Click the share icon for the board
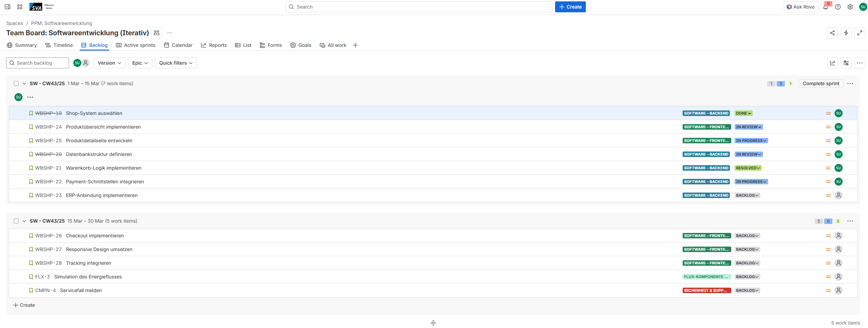 point(832,33)
